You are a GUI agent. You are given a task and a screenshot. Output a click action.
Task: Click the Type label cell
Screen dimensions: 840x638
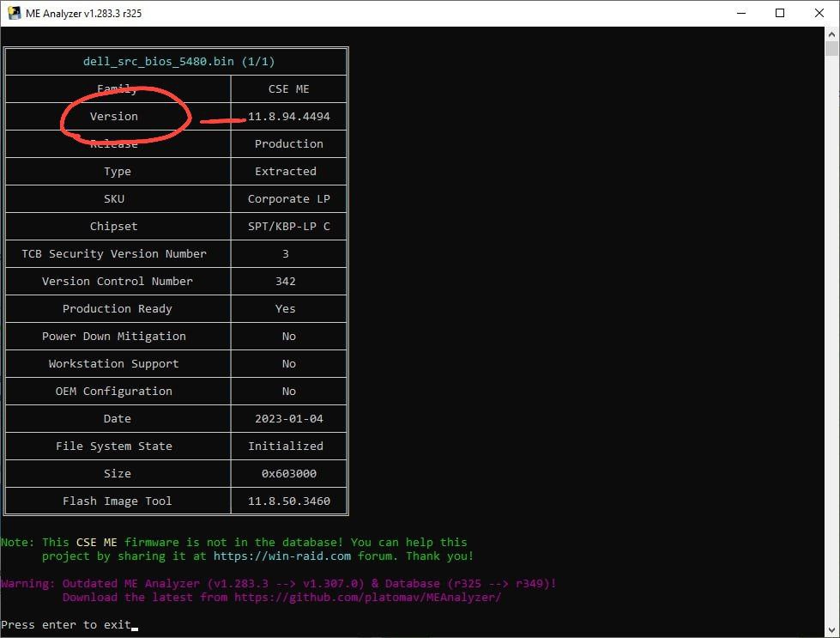pyautogui.click(x=118, y=172)
